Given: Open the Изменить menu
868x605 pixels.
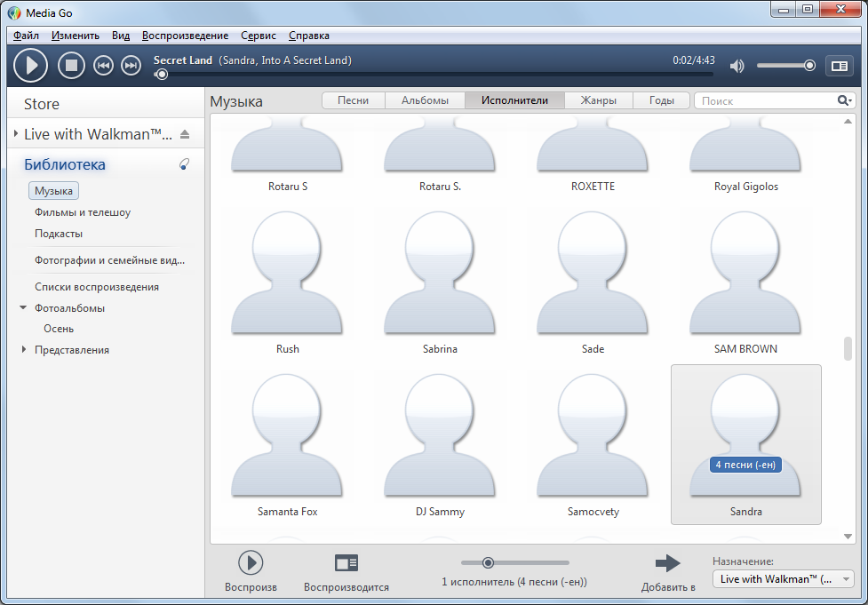Looking at the screenshot, I should [x=76, y=36].
